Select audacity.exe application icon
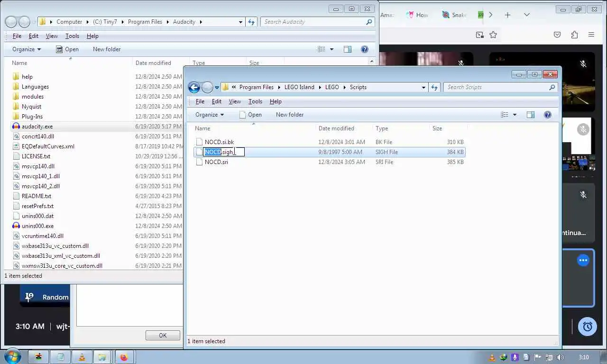Image resolution: width=607 pixels, height=364 pixels. coord(16,127)
